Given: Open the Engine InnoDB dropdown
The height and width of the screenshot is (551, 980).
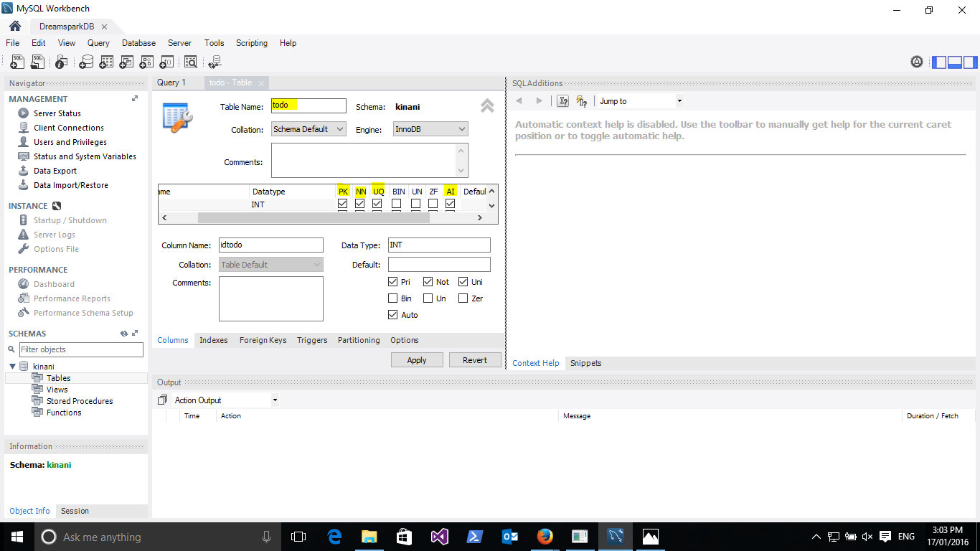Looking at the screenshot, I should [x=430, y=129].
